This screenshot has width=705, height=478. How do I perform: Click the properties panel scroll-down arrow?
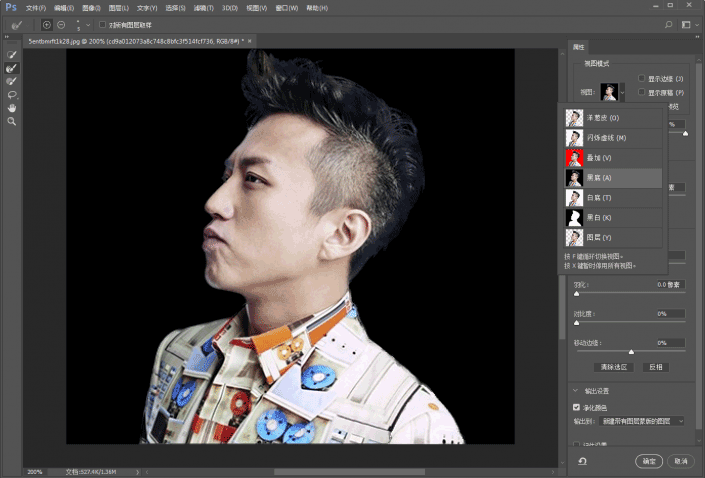tap(699, 441)
